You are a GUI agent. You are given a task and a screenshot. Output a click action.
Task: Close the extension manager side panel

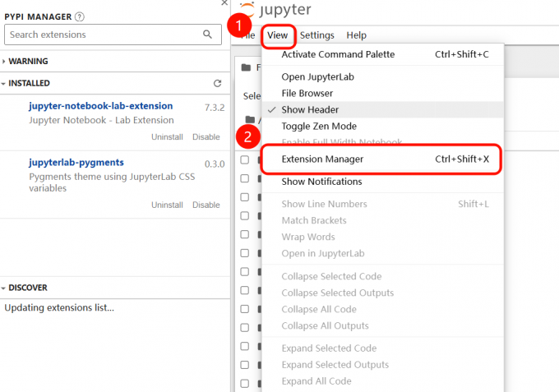(x=224, y=2)
